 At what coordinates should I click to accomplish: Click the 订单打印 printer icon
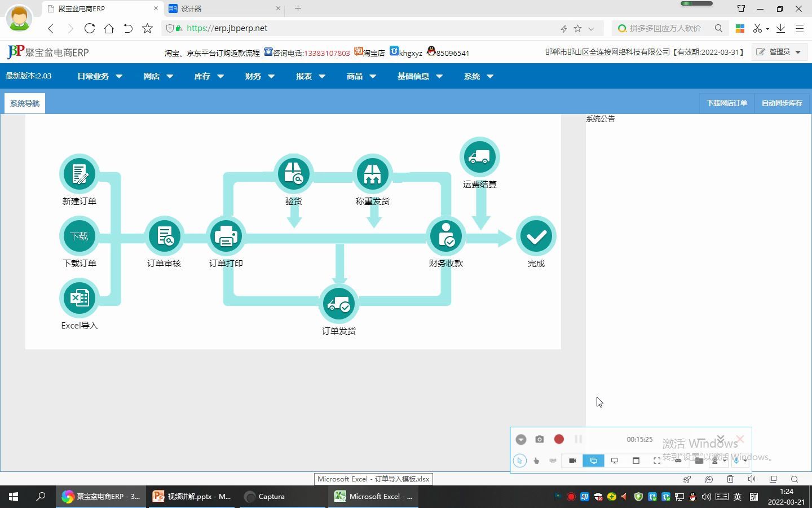[226, 236]
